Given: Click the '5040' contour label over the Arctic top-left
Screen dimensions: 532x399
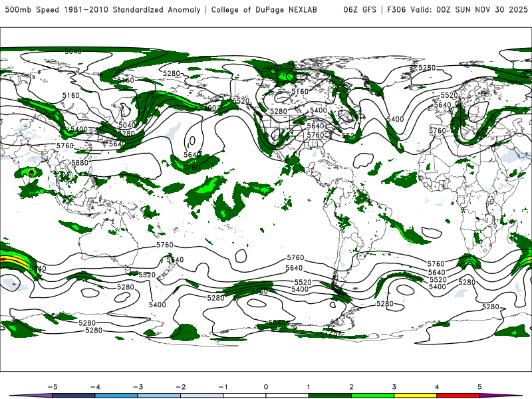Looking at the screenshot, I should pos(73,51).
